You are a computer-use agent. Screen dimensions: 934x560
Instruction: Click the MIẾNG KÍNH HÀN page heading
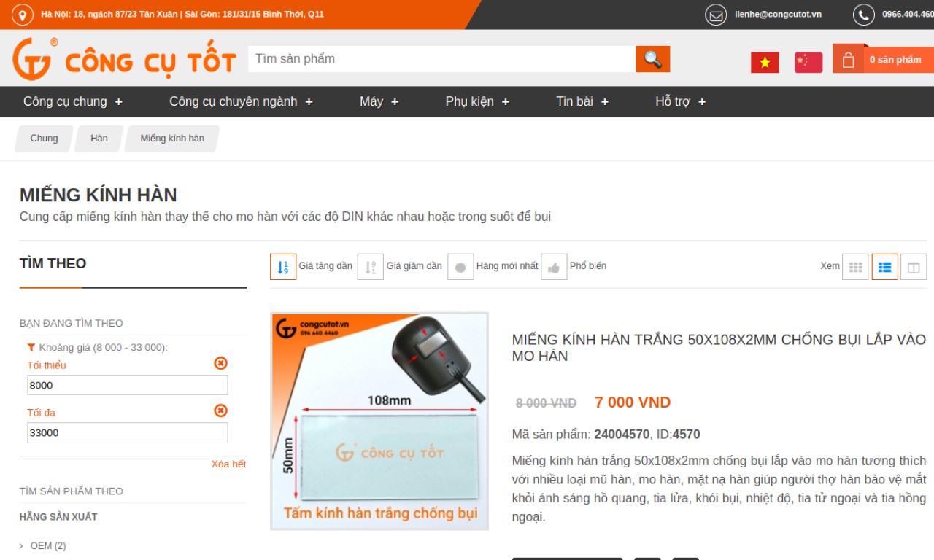click(99, 195)
